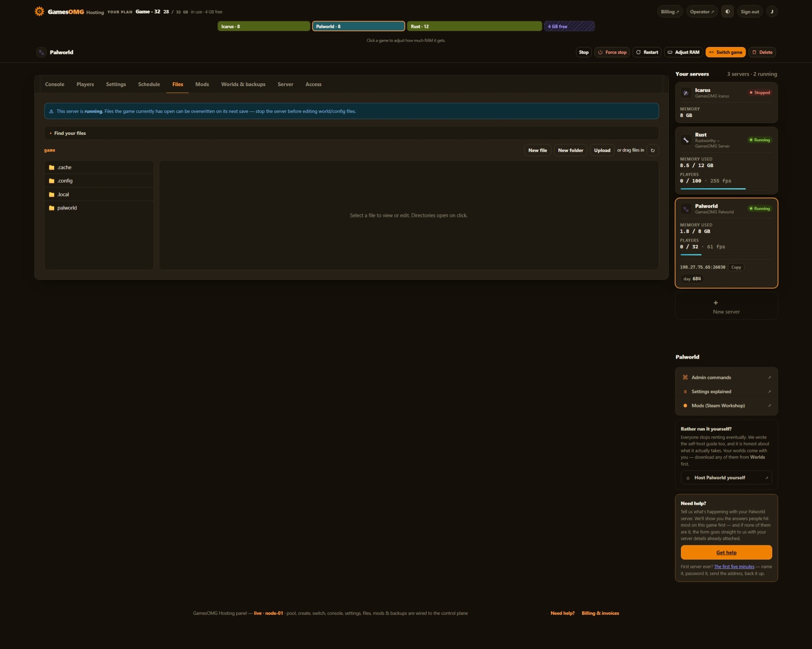
Task: Click the Icarus Stopped status badge
Action: [x=760, y=93]
